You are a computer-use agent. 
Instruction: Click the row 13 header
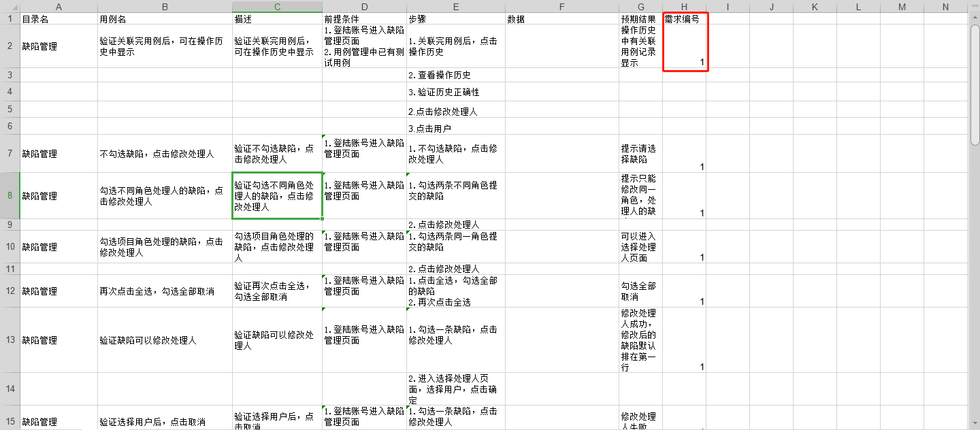pos(10,340)
